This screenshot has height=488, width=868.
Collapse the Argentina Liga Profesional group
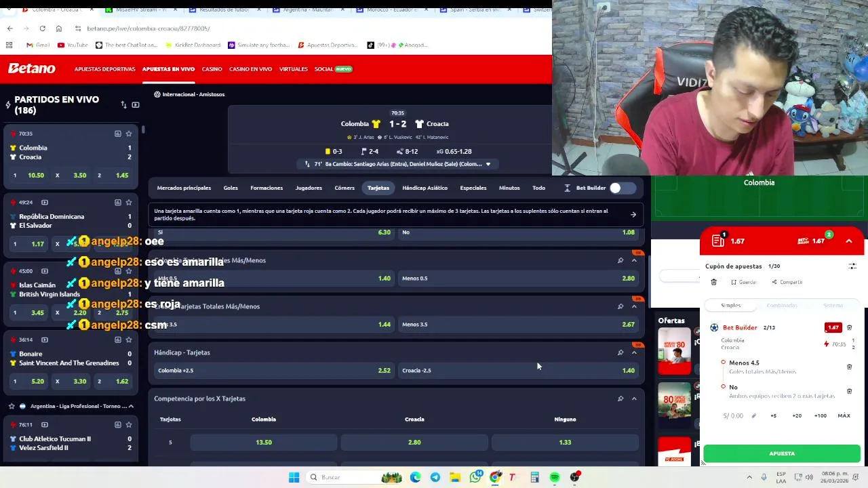131,406
